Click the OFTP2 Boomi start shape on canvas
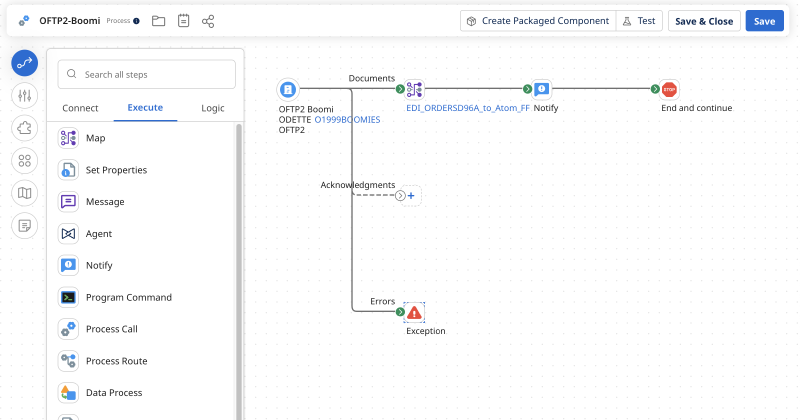Image resolution: width=800 pixels, height=420 pixels. click(x=288, y=89)
